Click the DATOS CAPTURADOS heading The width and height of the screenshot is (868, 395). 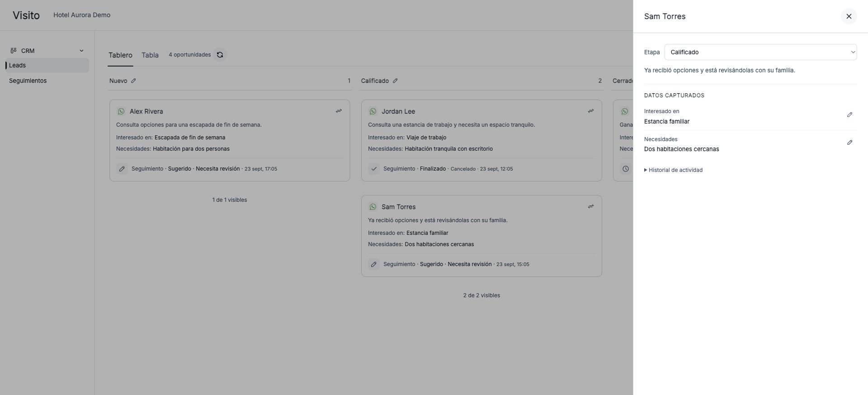[x=674, y=95]
